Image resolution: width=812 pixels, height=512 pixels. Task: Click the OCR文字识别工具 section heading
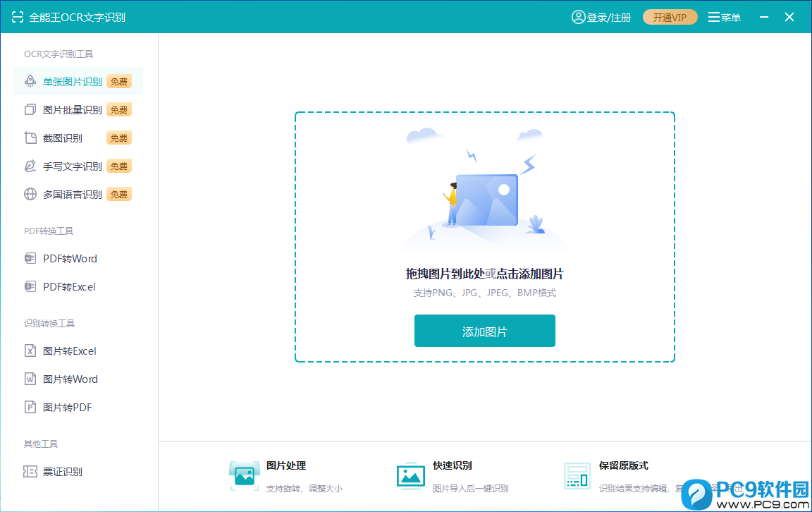tap(59, 54)
